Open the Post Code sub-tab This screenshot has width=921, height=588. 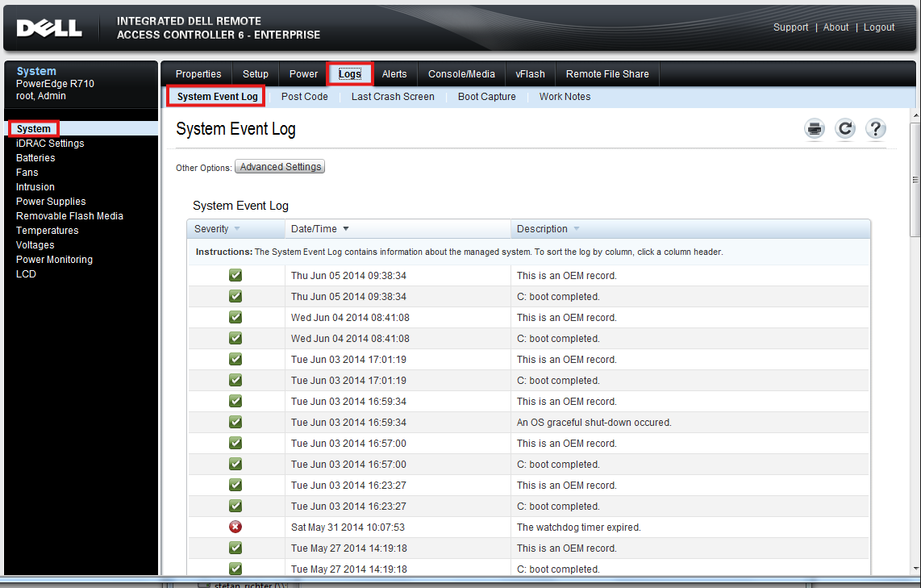coord(304,97)
